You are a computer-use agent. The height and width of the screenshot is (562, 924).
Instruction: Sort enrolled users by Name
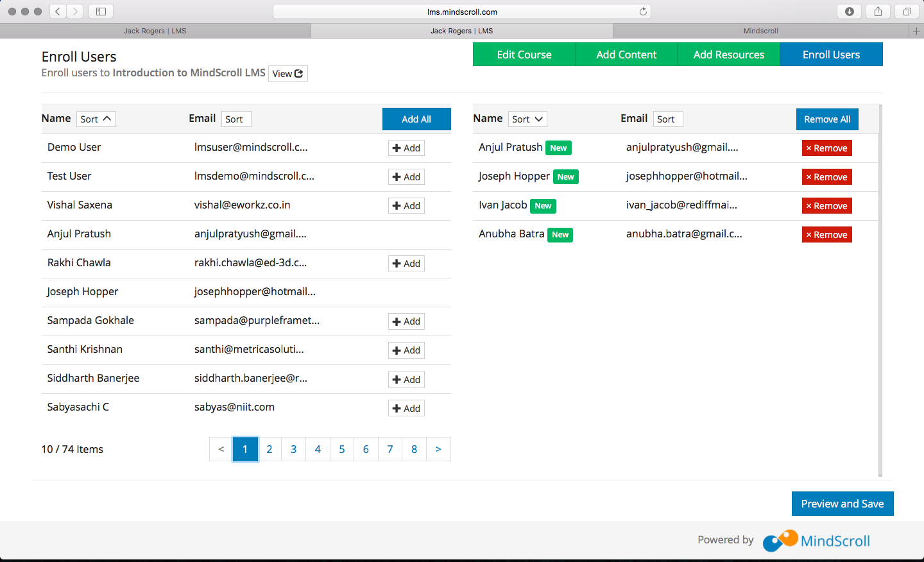click(528, 119)
